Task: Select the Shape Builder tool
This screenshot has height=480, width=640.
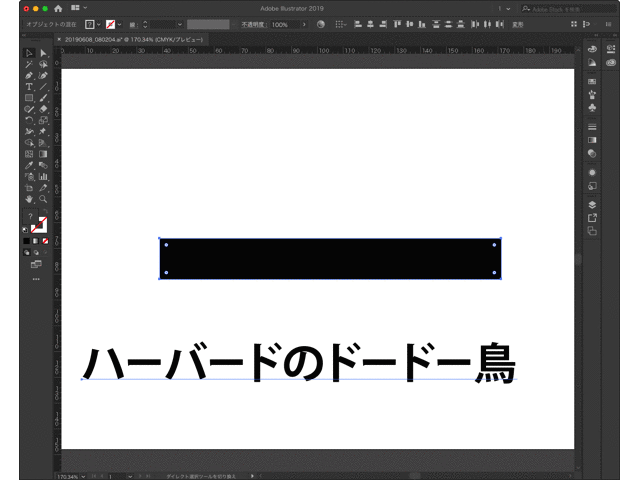Action: pyautogui.click(x=29, y=143)
